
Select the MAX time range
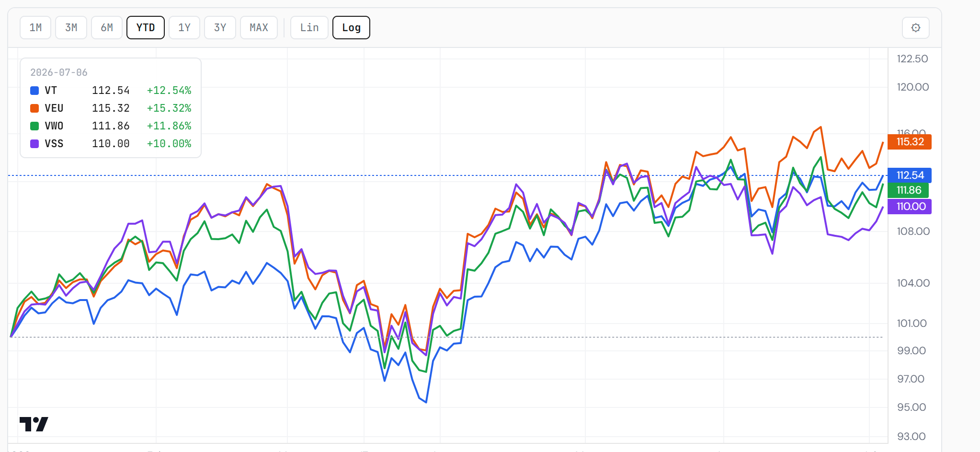point(259,28)
